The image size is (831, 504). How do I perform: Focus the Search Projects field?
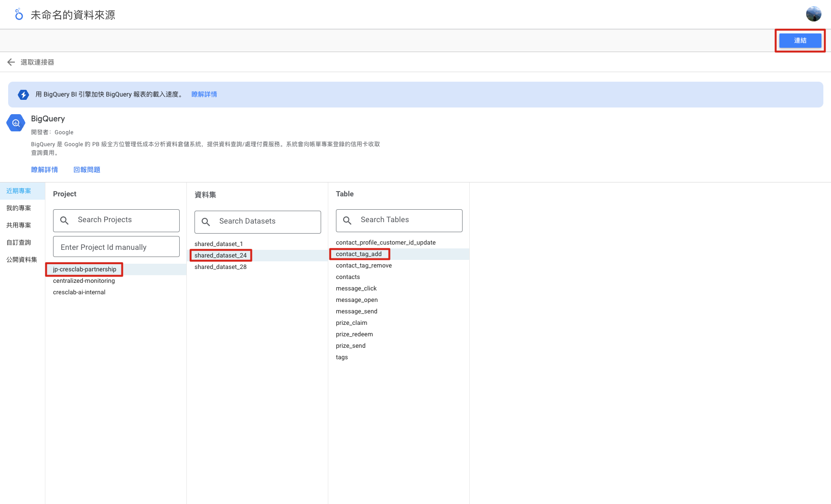[x=116, y=221]
